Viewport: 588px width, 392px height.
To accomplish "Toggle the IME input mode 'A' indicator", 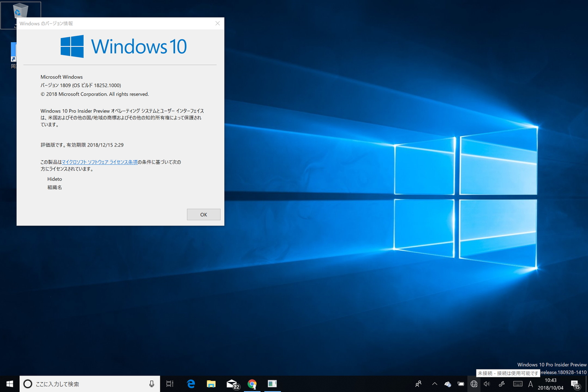I will coord(531,384).
